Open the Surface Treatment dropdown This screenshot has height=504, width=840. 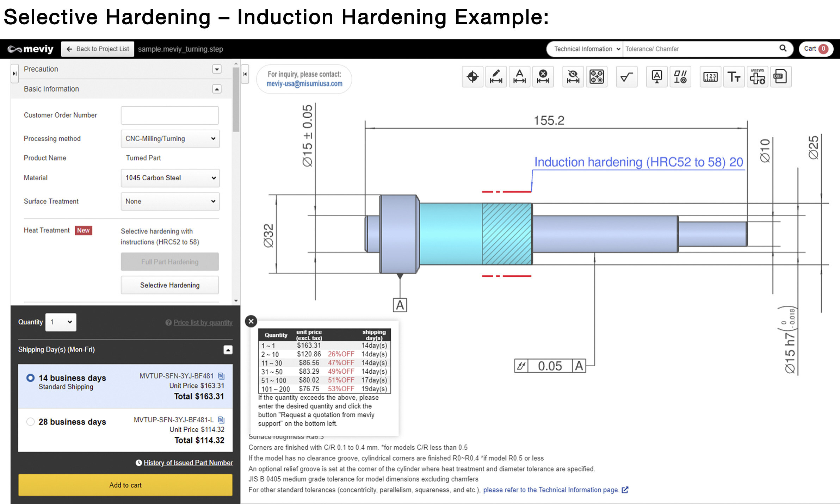(x=170, y=201)
